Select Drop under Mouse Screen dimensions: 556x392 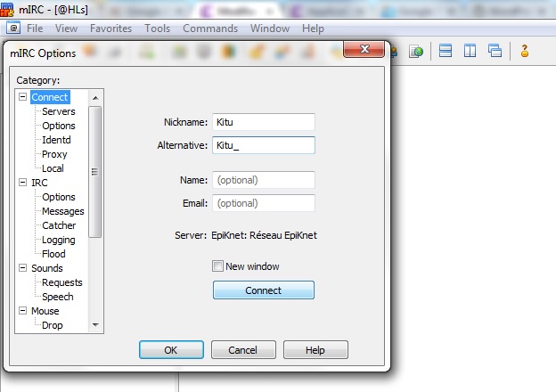click(x=52, y=325)
